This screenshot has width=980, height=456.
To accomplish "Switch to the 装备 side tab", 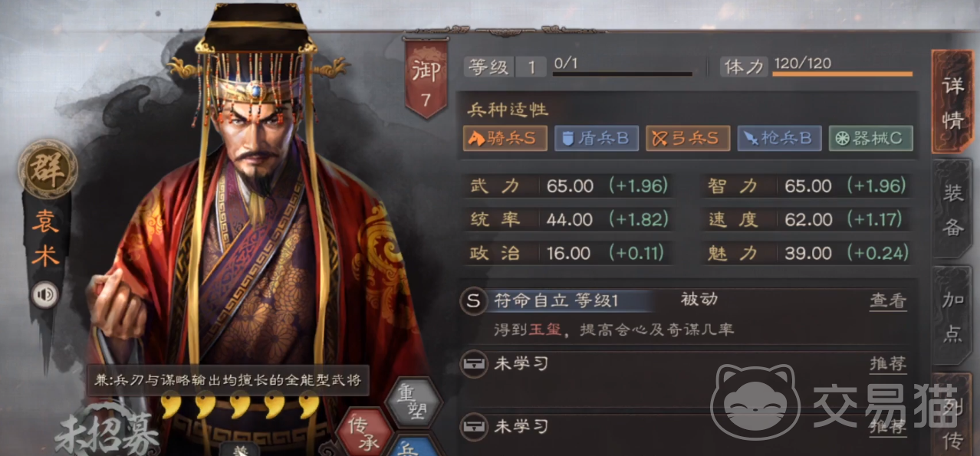I will tap(952, 208).
